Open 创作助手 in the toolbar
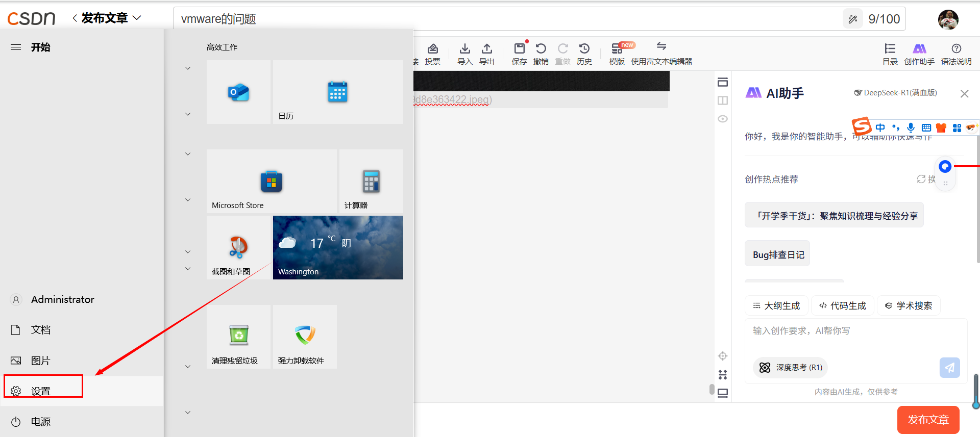Viewport: 980px width, 437px height. 919,54
